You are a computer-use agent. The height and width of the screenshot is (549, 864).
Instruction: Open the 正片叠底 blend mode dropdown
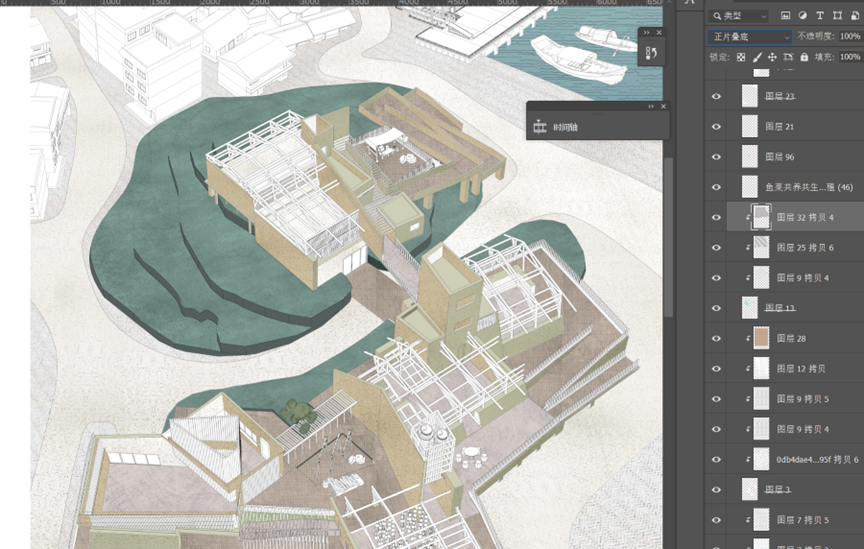[x=750, y=37]
